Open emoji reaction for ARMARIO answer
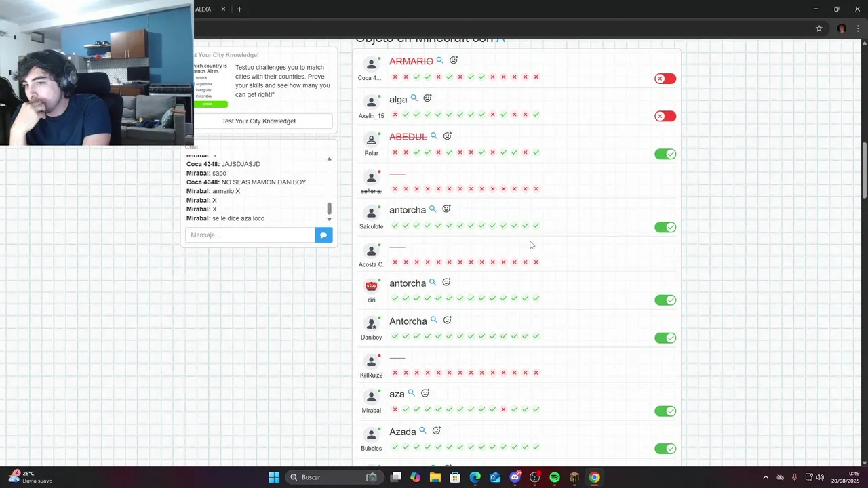868x488 pixels. pos(454,60)
